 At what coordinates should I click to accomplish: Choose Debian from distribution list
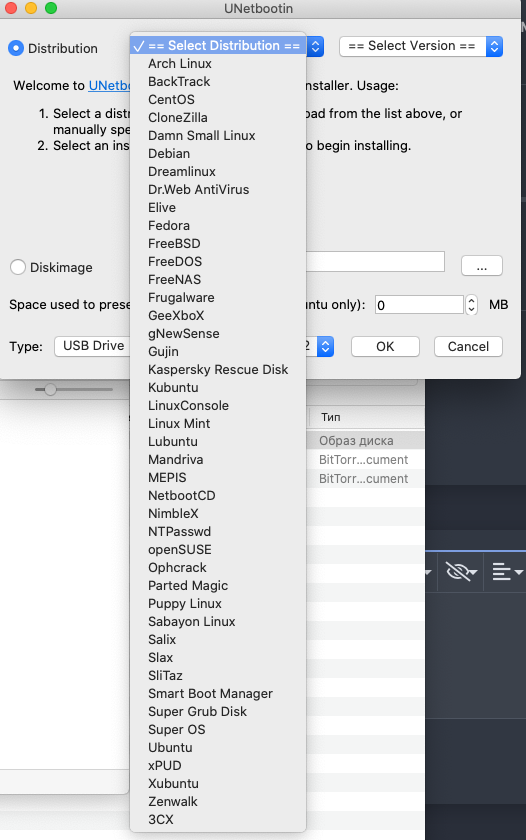[218, 154]
